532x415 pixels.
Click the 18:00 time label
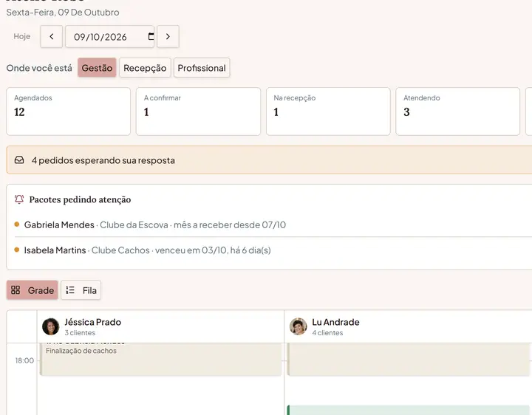(24, 360)
